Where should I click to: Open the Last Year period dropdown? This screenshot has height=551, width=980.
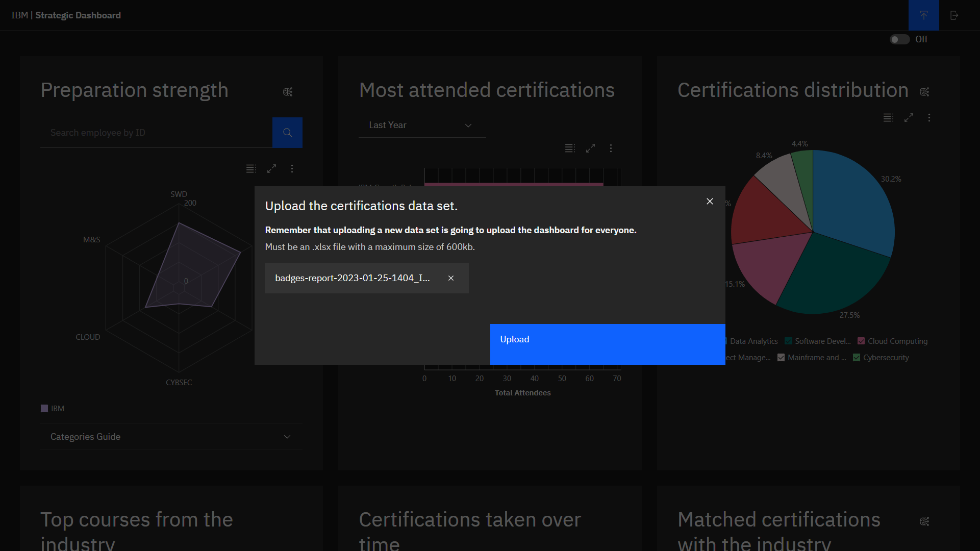click(x=422, y=126)
